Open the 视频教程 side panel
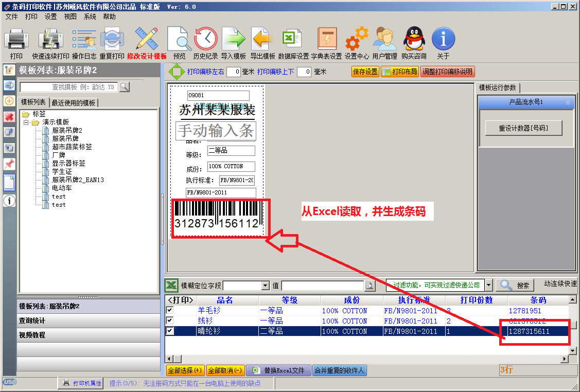The height and width of the screenshot is (392, 580). [89, 335]
